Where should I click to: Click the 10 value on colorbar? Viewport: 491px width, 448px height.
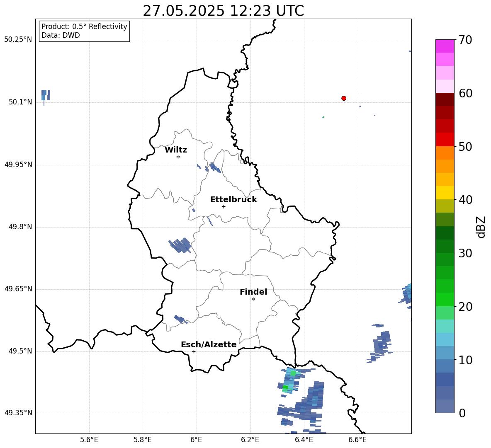click(x=465, y=360)
